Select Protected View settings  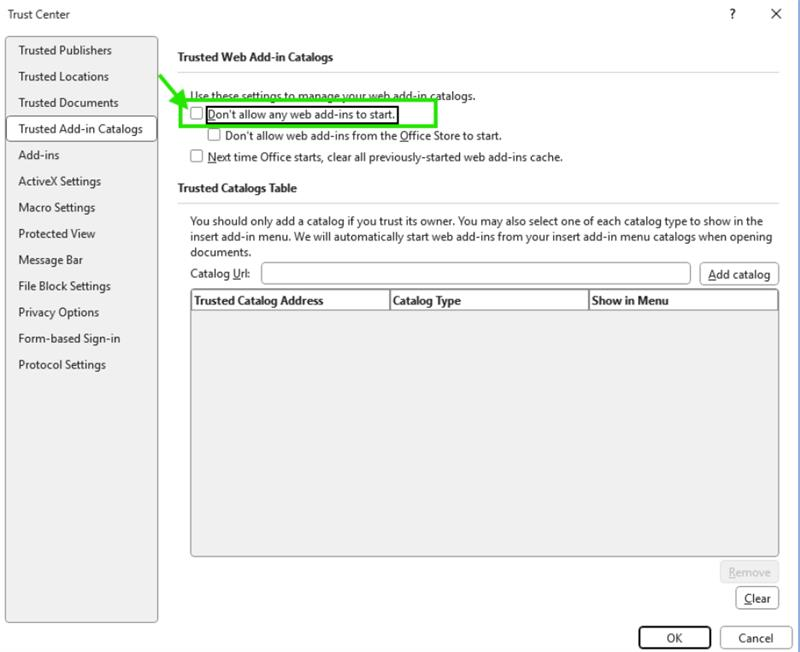tap(53, 233)
